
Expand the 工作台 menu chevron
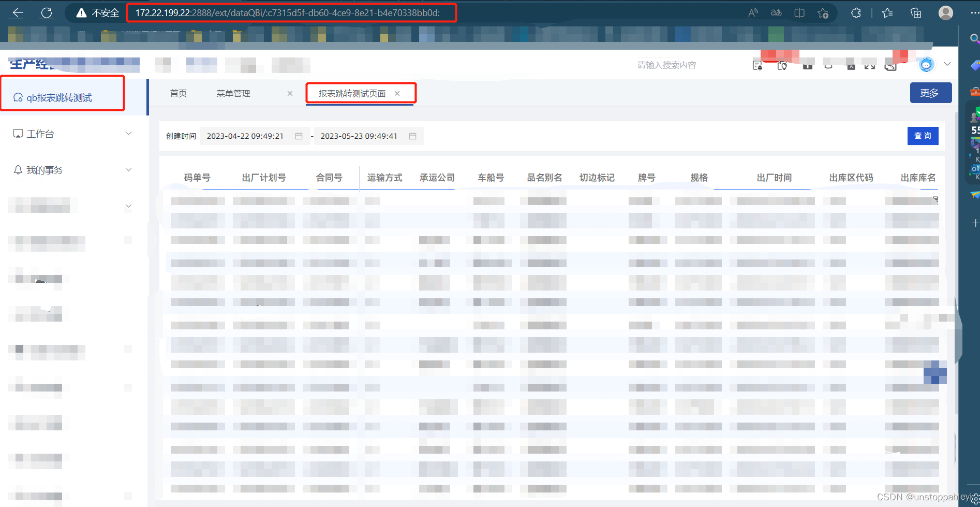[x=129, y=134]
